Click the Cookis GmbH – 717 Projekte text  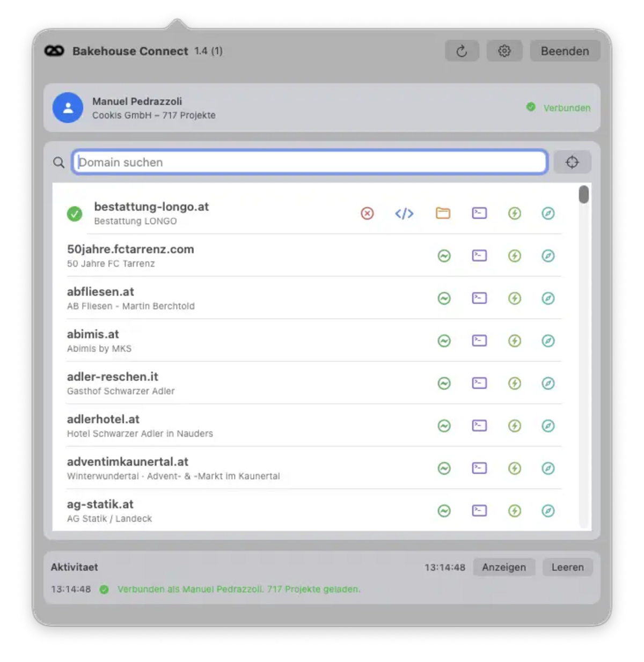pyautogui.click(x=153, y=115)
